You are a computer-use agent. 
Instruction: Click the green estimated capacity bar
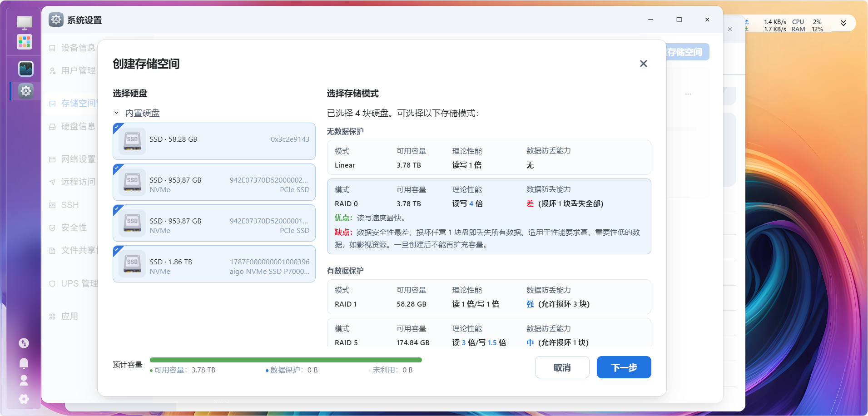(x=286, y=360)
